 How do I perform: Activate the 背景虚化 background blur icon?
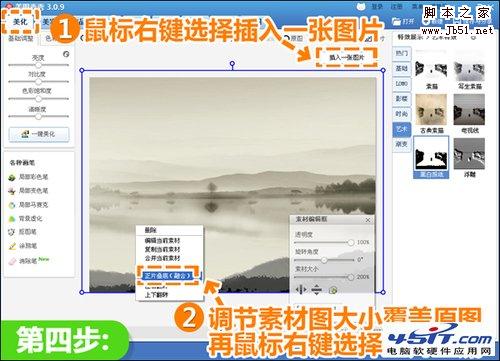12,219
